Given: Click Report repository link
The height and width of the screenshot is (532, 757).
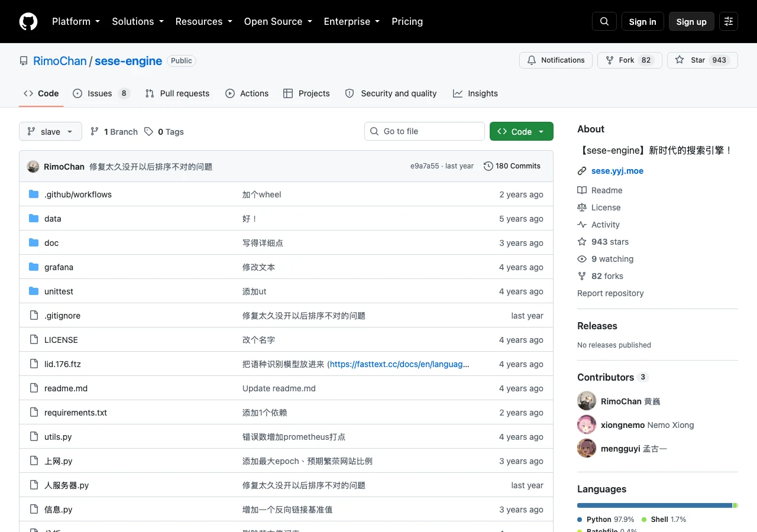Looking at the screenshot, I should click(610, 293).
